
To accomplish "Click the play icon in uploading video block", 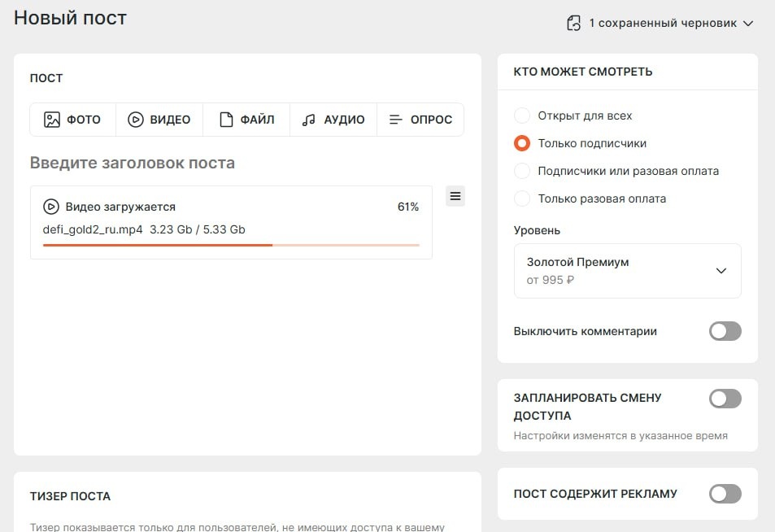I will click(51, 207).
